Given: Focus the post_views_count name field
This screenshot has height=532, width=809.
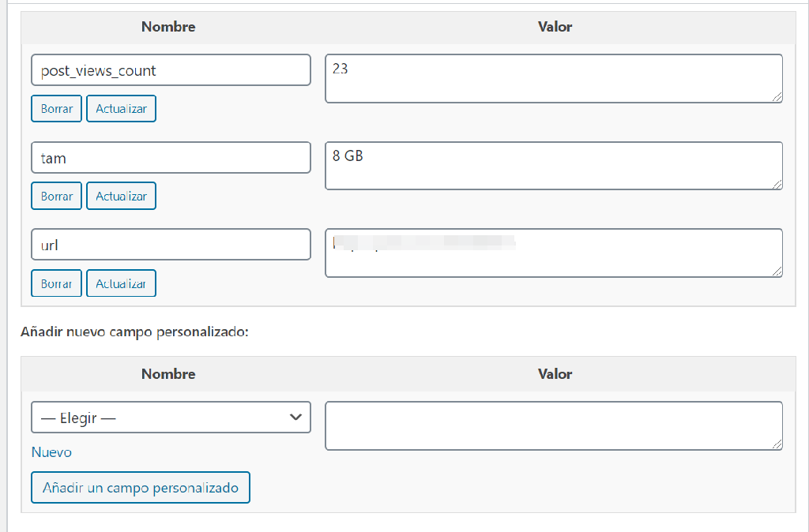Looking at the screenshot, I should tap(171, 70).
